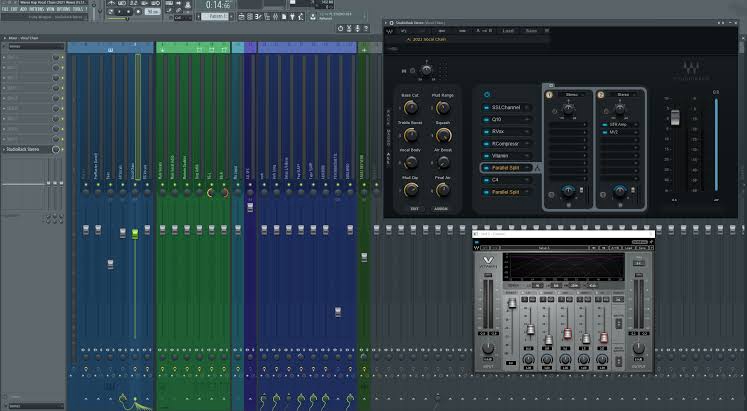Open the Stereo dropdown on split 2

(623, 95)
